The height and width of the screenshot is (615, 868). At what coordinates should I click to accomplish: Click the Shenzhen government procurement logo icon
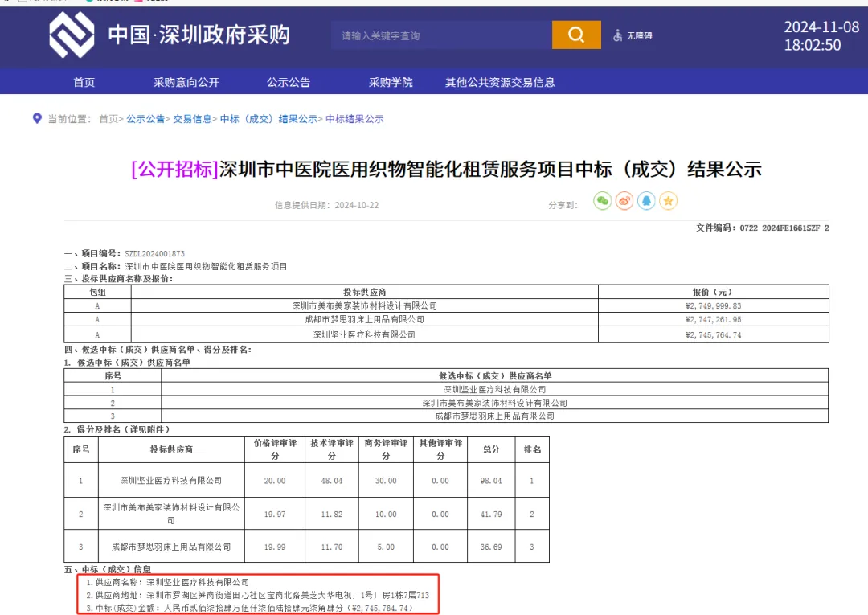pyautogui.click(x=72, y=35)
